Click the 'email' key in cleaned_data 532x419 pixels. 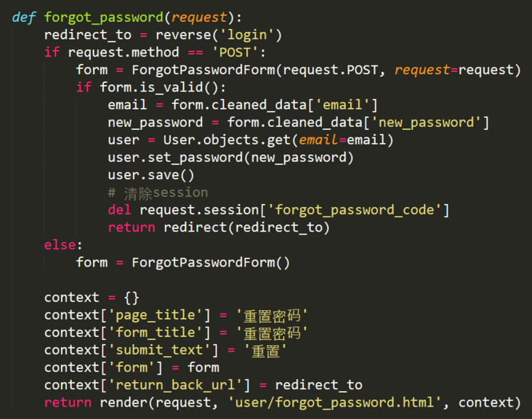[x=344, y=105]
